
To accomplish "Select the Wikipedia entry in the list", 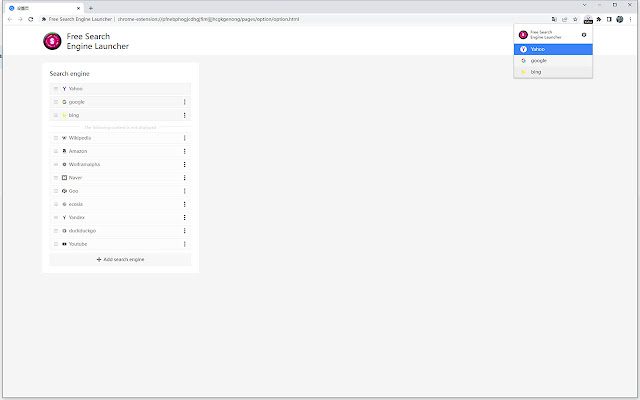I will coord(120,138).
